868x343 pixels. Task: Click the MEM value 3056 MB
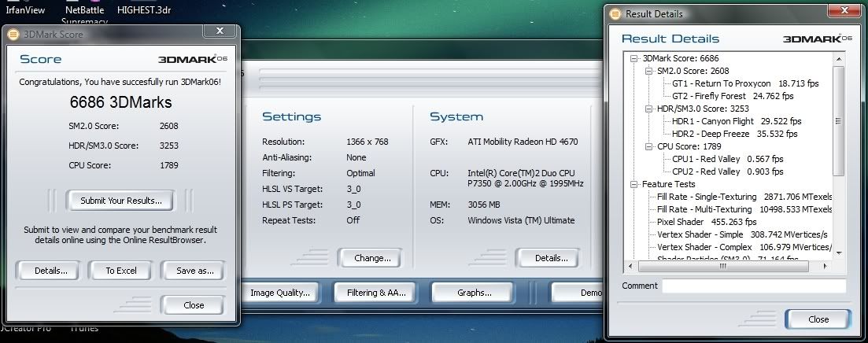pos(484,205)
